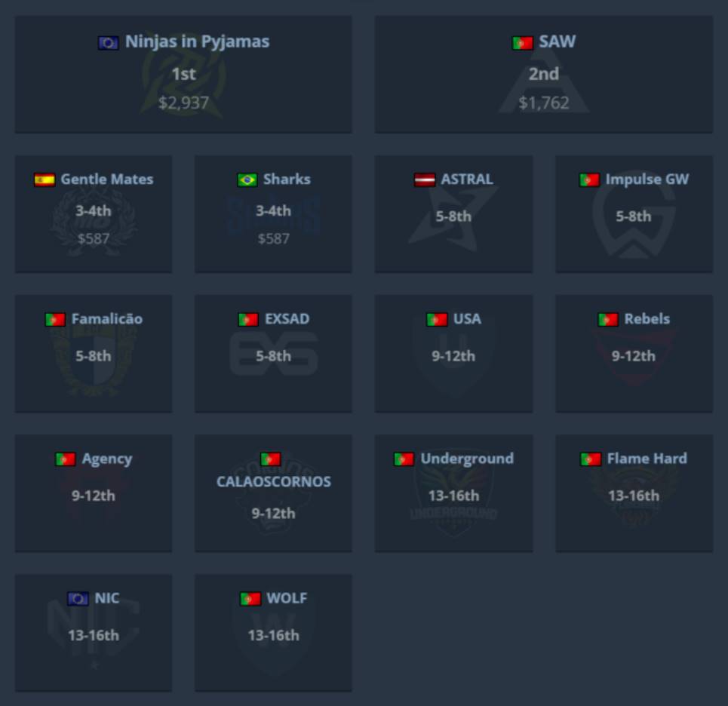This screenshot has height=706, width=728.
Task: Click the EU flag next to Ninjas in Pyjamas
Action: pos(108,43)
